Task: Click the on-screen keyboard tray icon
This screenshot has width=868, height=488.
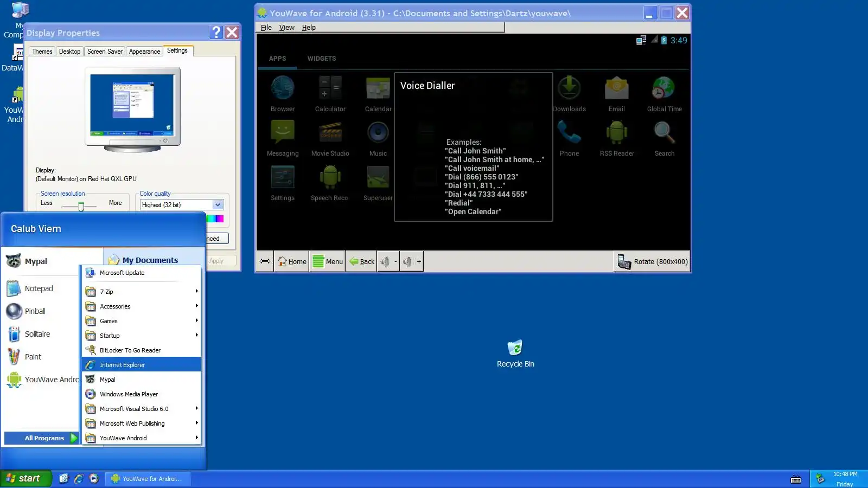Action: point(796,479)
